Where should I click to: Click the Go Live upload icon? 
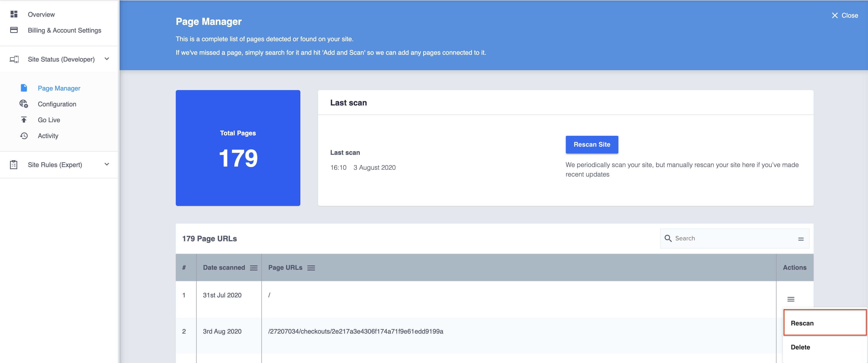tap(24, 119)
